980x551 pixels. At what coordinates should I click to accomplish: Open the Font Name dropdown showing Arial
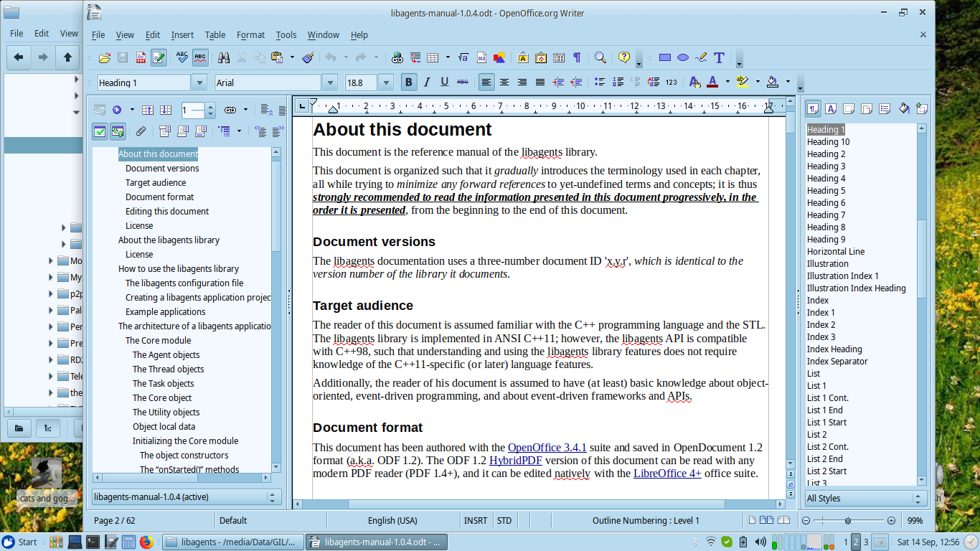(329, 83)
